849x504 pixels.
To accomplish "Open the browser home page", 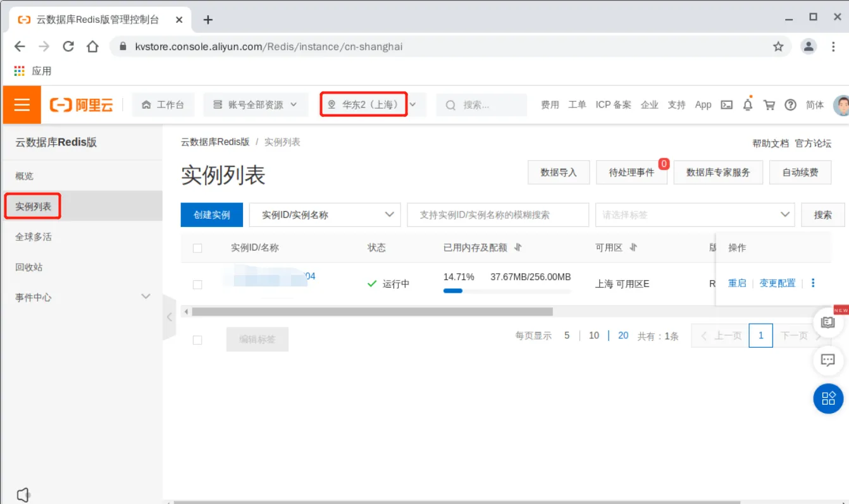I will 92,47.
